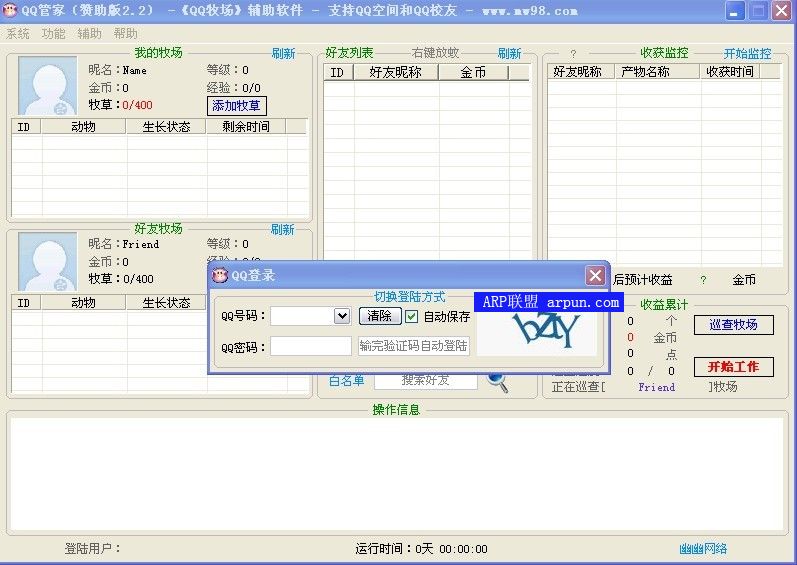Screen dimensions: 797x565
Task: Click the 添加牧草 button
Action: (236, 106)
